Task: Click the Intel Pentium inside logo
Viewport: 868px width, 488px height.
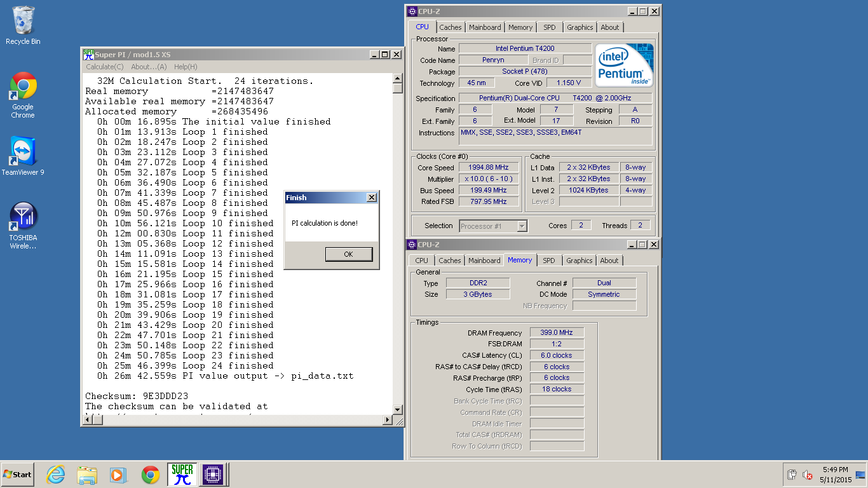Action: (x=624, y=65)
